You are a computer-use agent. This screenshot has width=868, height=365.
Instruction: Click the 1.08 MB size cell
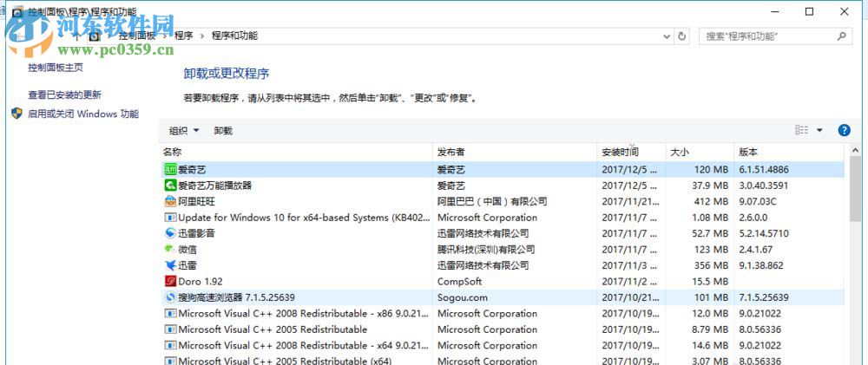pyautogui.click(x=710, y=218)
